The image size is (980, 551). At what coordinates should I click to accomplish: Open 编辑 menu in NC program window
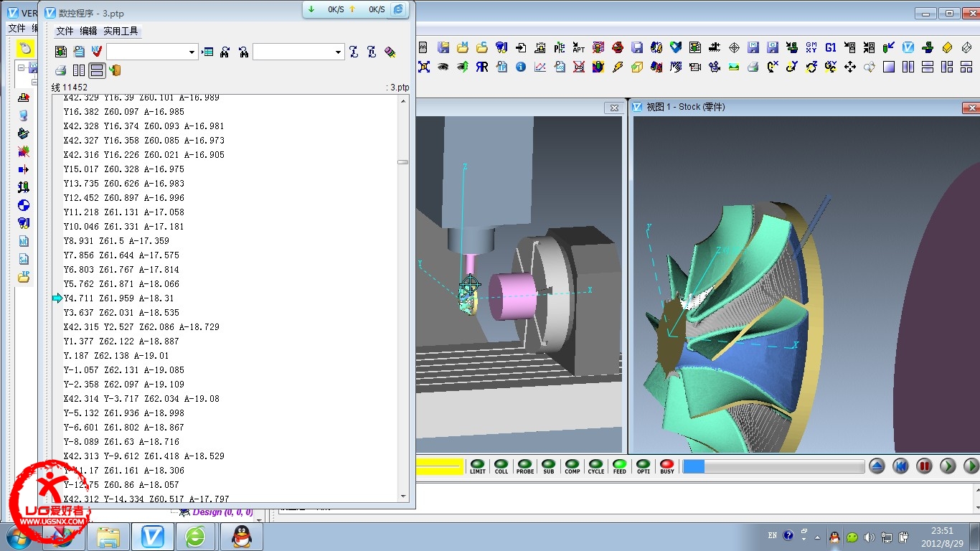(x=88, y=31)
